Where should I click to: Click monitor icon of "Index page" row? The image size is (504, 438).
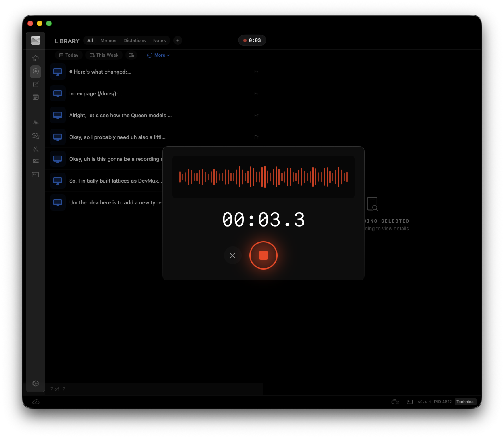[x=58, y=93]
